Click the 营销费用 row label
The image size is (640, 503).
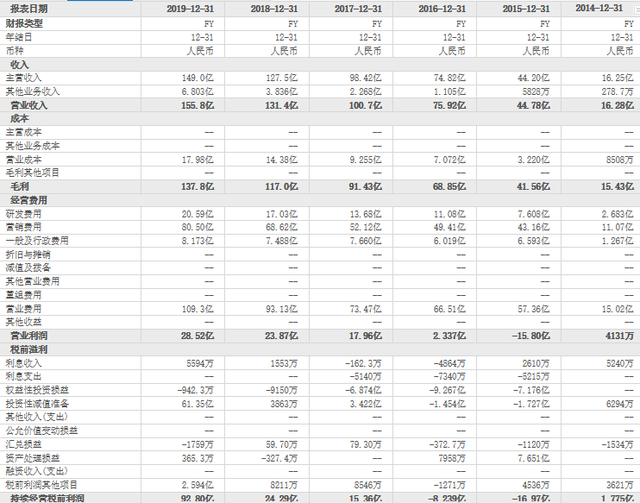pyautogui.click(x=24, y=227)
